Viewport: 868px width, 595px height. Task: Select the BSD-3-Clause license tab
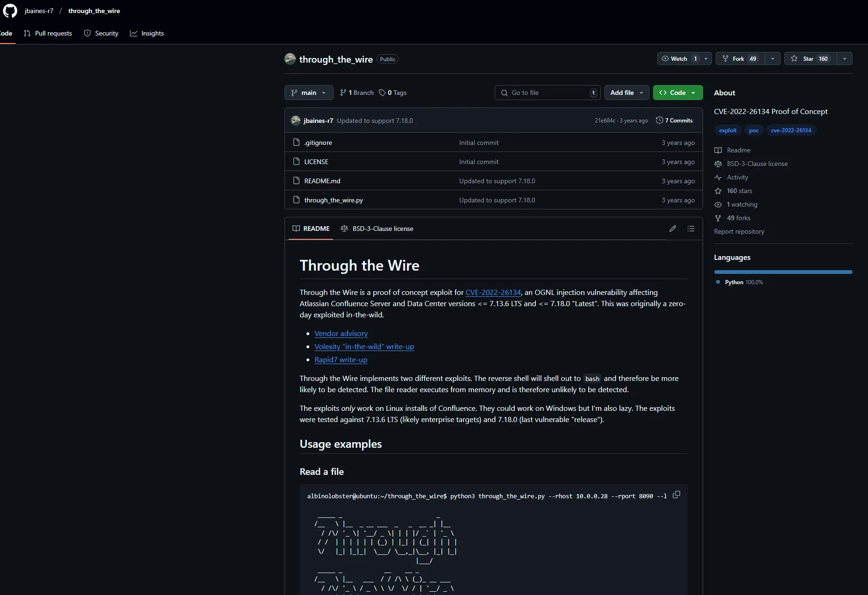pos(377,229)
